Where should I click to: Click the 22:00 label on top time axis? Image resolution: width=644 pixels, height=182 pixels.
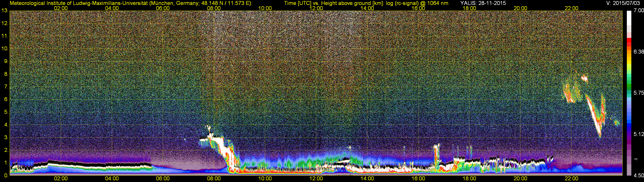click(x=571, y=8)
